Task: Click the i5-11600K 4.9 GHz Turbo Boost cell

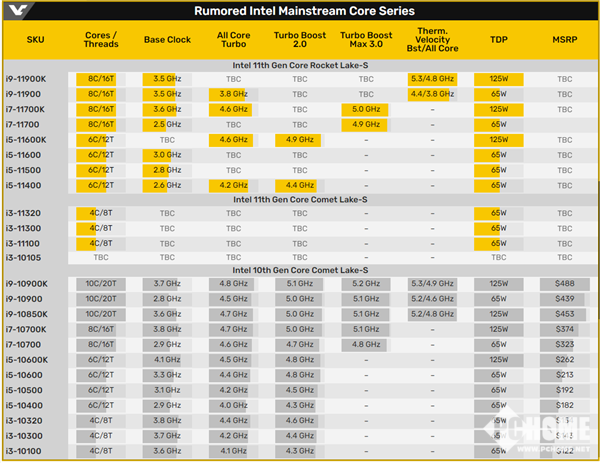Action: pyautogui.click(x=299, y=140)
